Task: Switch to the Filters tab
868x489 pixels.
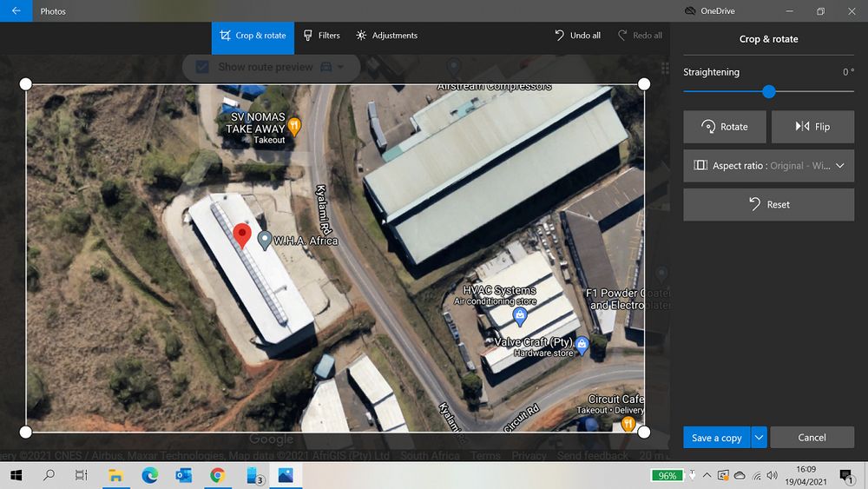Action: tap(321, 36)
